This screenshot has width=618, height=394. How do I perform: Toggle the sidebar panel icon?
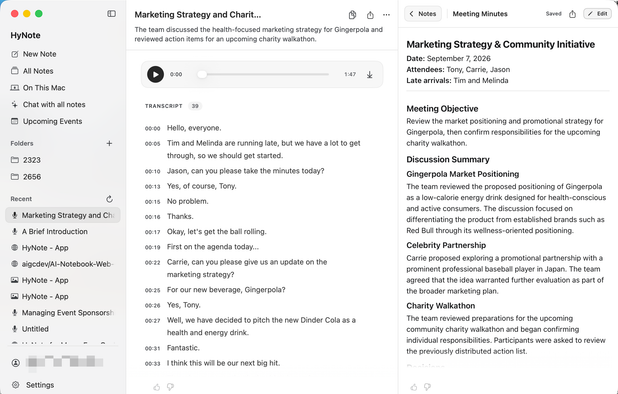click(x=112, y=14)
